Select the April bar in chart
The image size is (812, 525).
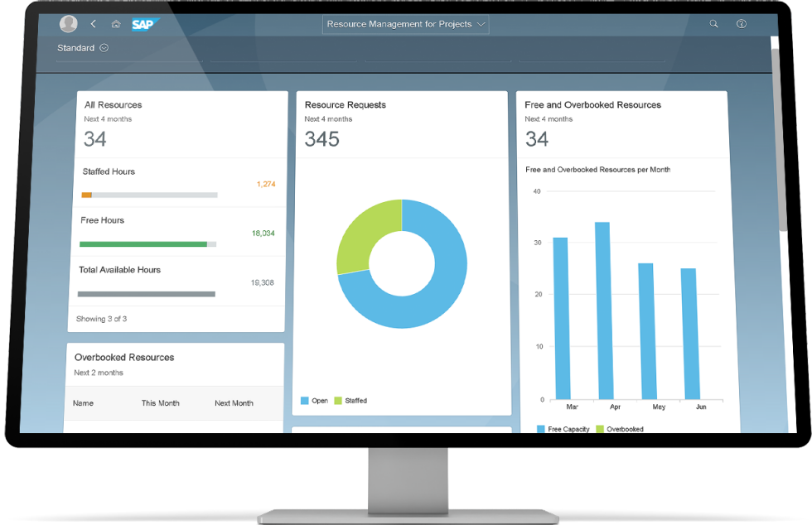[602, 311]
